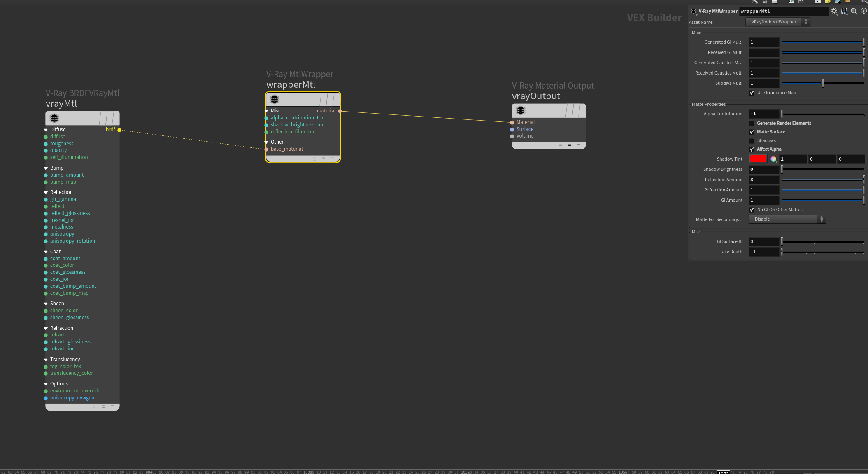The image size is (868, 474).
Task: Collapse the Coat group on vrayMtl
Action: [46, 252]
